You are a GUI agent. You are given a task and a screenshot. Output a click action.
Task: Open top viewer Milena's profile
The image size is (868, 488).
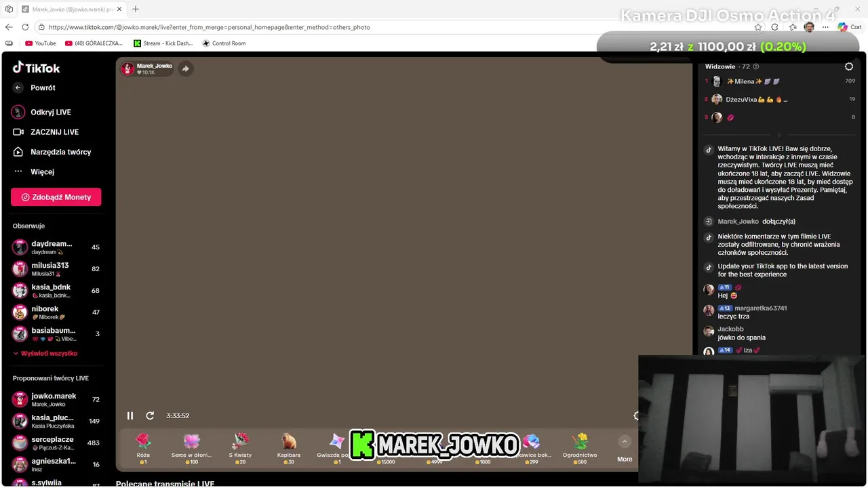(x=753, y=81)
